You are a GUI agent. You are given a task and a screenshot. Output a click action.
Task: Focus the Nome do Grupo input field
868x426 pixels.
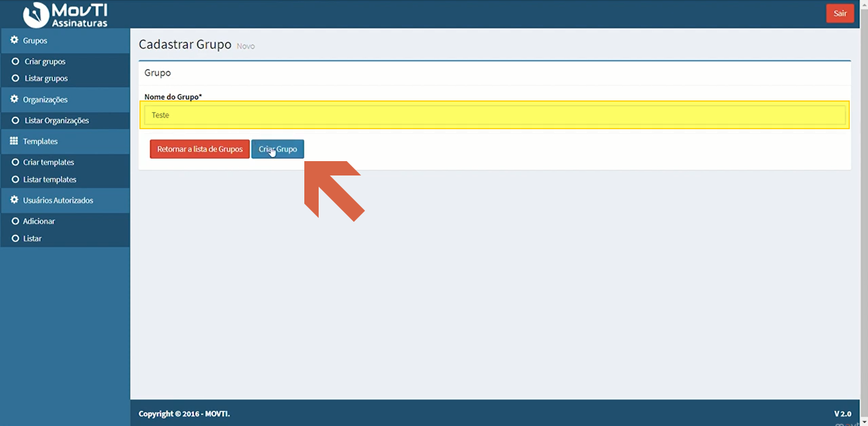pos(495,115)
